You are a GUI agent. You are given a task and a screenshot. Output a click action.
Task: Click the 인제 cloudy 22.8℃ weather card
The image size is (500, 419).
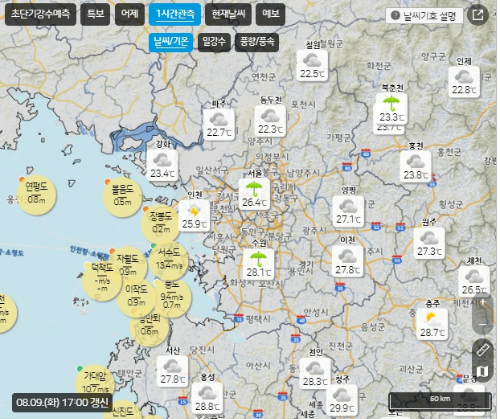point(464,82)
